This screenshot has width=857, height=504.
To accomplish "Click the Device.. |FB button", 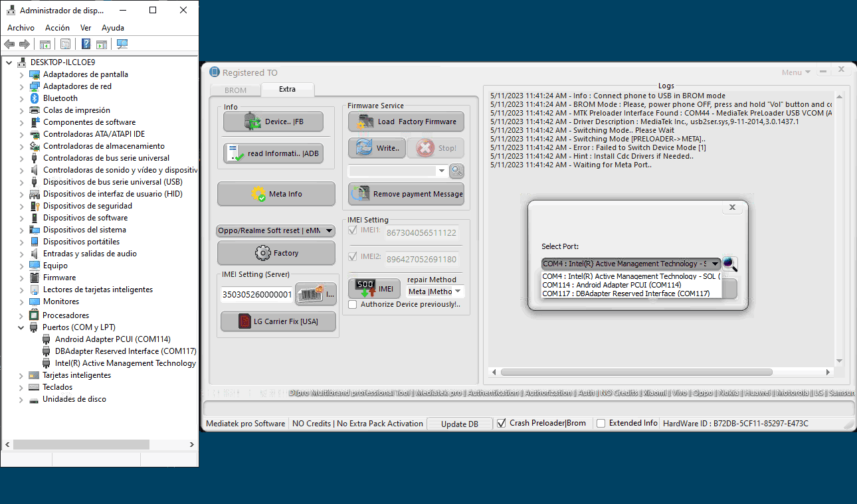I will (x=273, y=122).
